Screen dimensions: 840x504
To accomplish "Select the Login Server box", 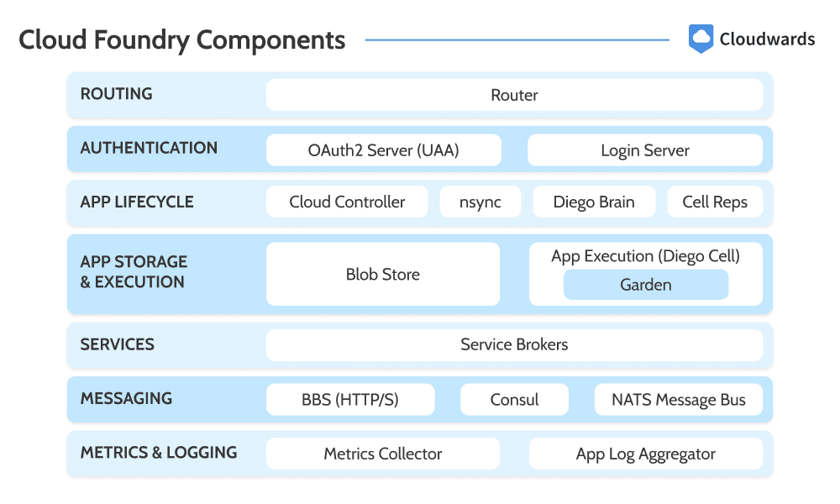I will click(x=645, y=150).
